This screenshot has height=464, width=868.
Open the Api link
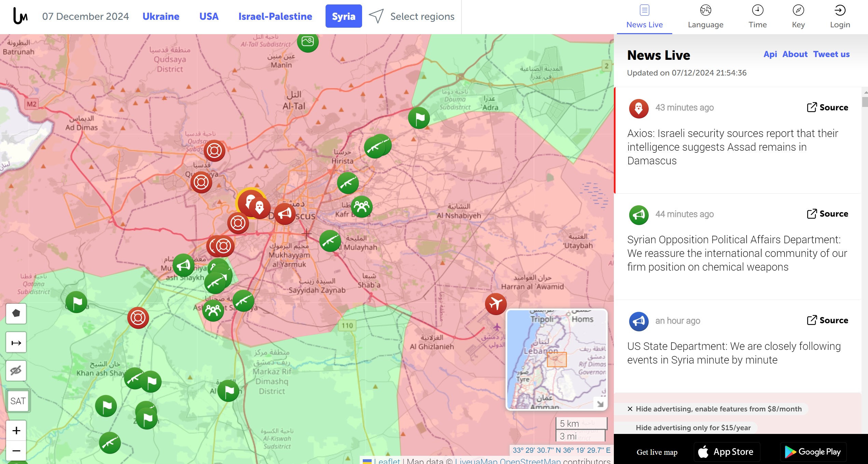pyautogui.click(x=770, y=54)
